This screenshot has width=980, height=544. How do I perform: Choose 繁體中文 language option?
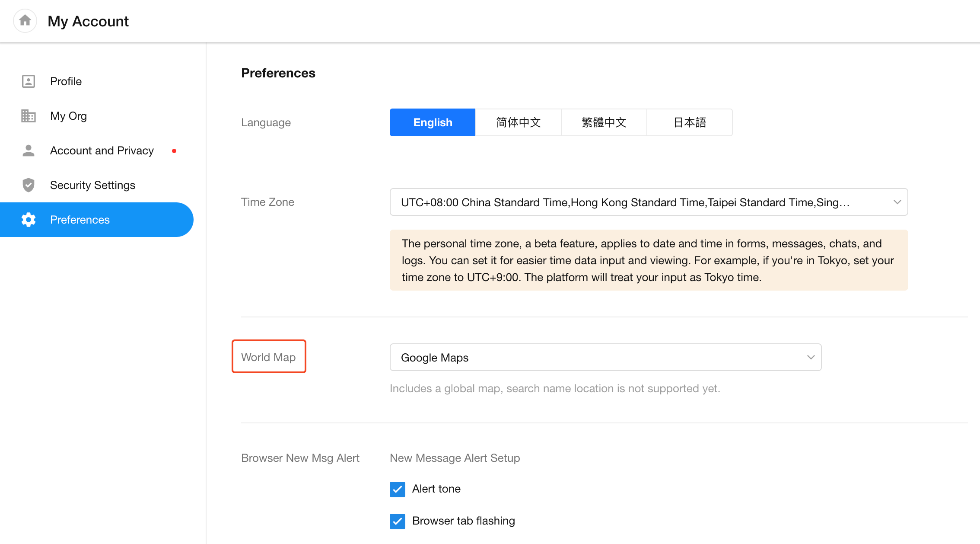click(604, 122)
